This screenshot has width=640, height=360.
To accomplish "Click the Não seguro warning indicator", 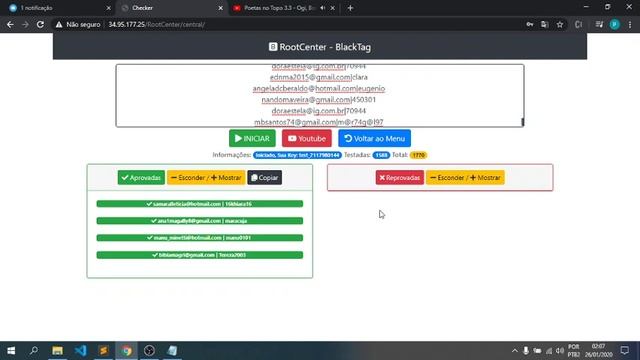I will pyautogui.click(x=78, y=24).
